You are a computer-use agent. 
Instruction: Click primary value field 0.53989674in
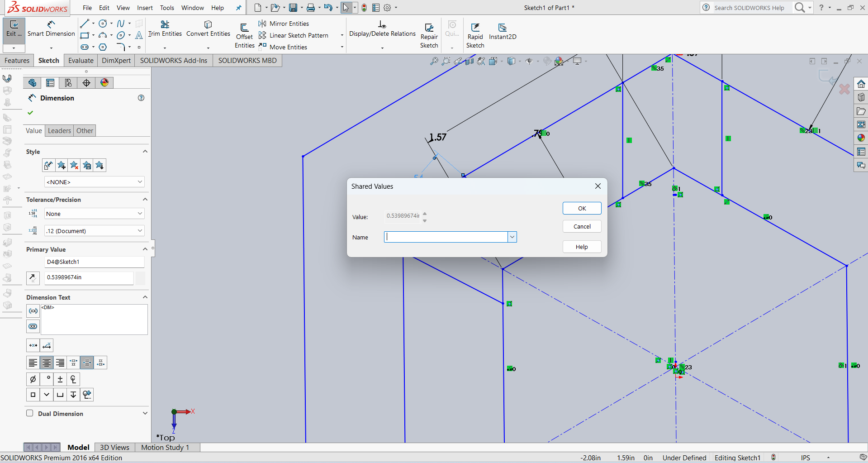(89, 277)
